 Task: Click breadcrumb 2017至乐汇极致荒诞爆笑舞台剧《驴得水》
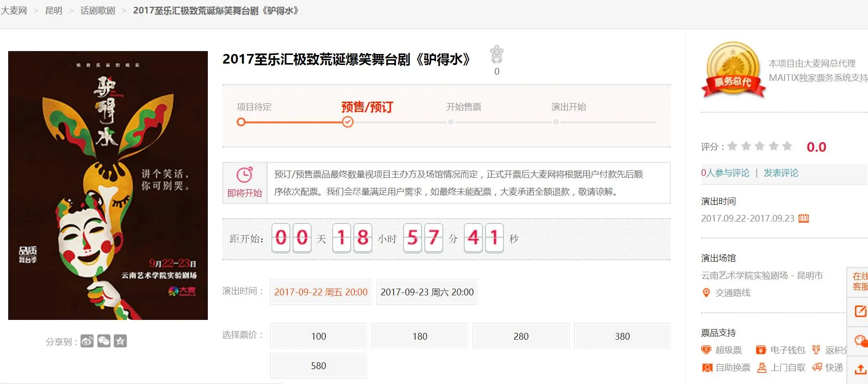(x=216, y=11)
